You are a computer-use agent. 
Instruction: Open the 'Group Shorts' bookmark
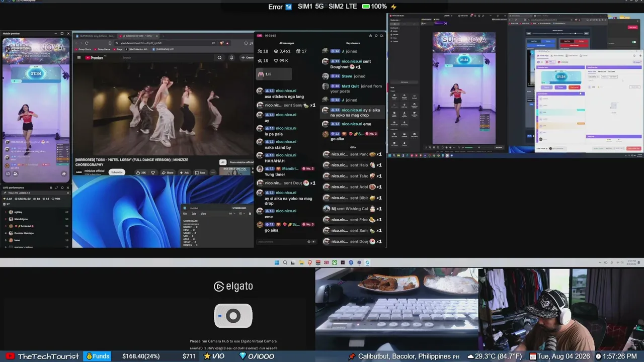pyautogui.click(x=84, y=49)
